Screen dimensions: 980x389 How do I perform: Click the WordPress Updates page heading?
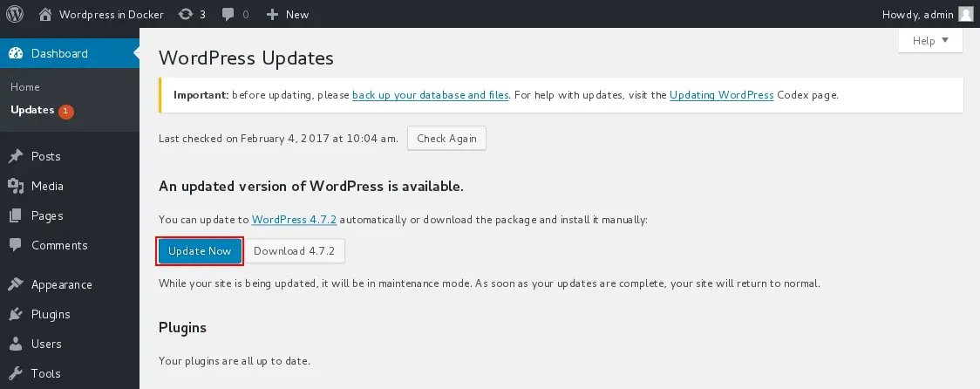(246, 58)
